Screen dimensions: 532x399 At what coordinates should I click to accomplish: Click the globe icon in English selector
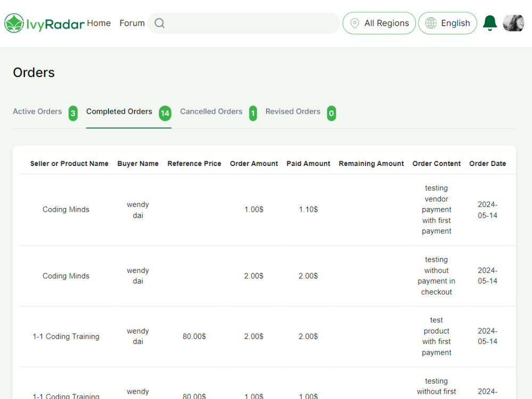(x=431, y=23)
